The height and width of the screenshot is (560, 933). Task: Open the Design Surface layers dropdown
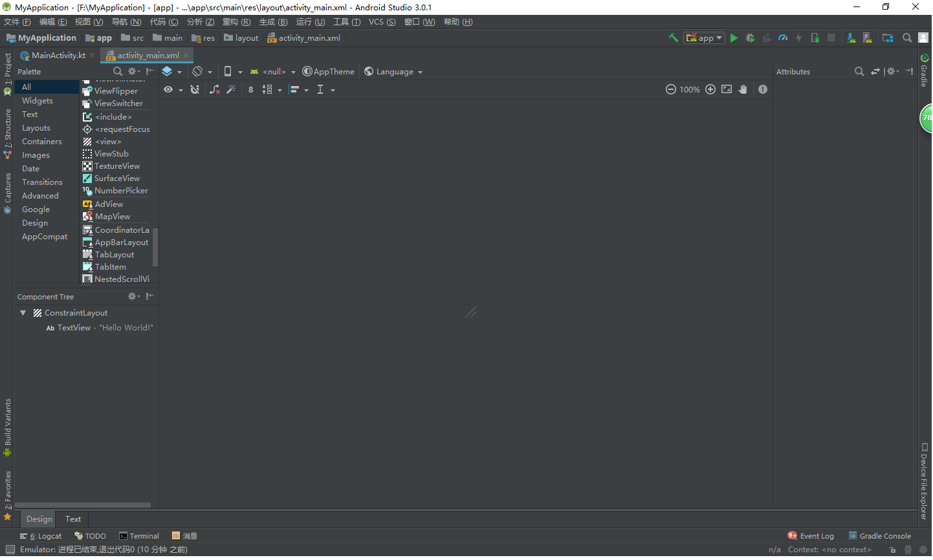171,72
